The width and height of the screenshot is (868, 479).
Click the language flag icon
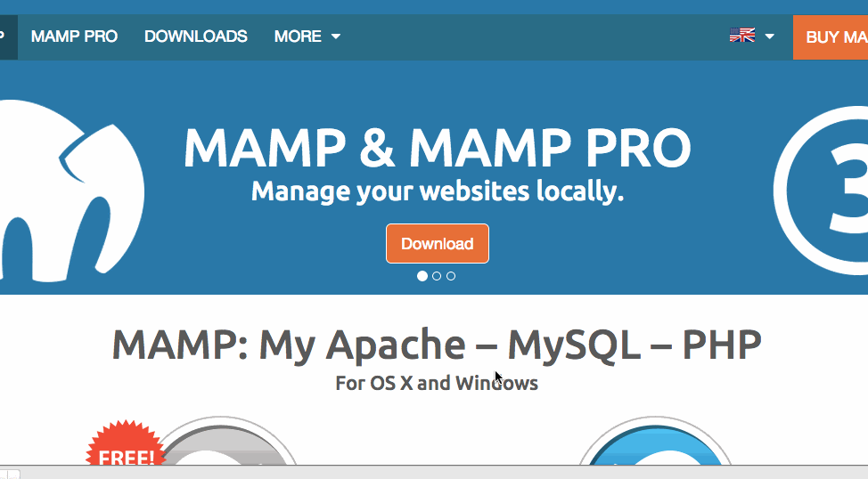pos(742,36)
